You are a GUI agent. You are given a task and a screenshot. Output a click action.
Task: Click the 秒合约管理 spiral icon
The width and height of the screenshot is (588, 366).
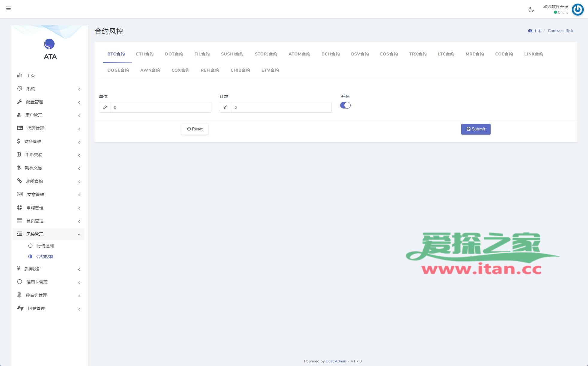(x=19, y=295)
